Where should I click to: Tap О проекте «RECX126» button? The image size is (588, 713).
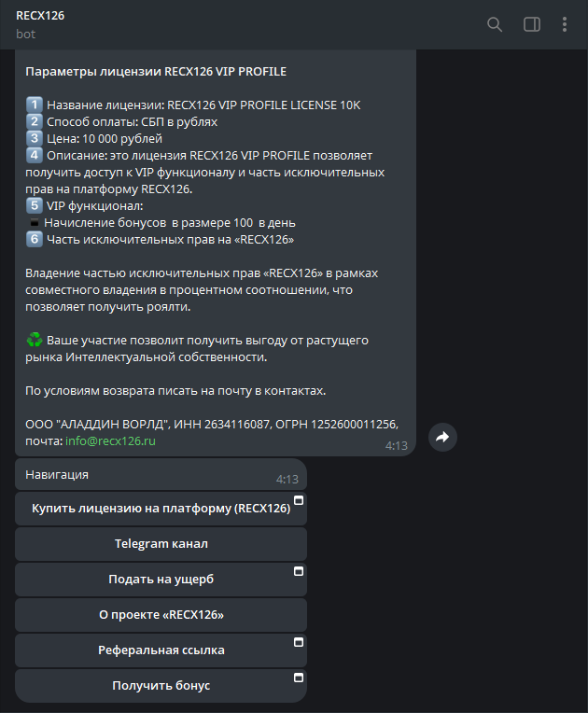pos(161,615)
